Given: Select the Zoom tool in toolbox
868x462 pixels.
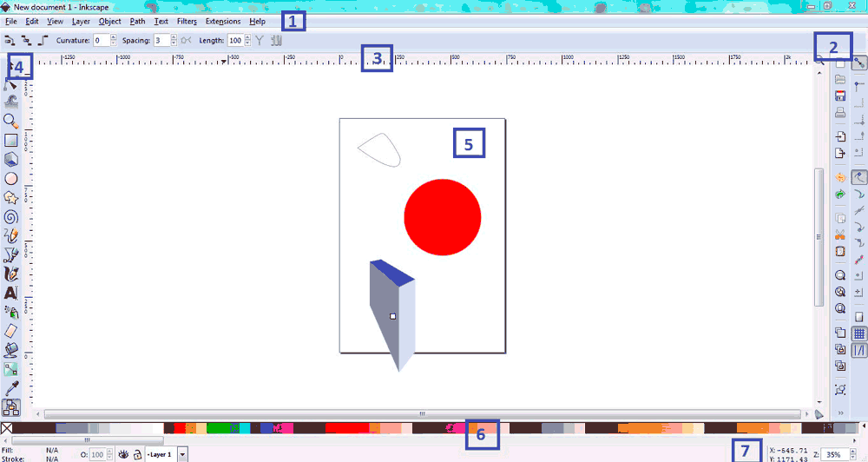Looking at the screenshot, I should click(x=11, y=121).
